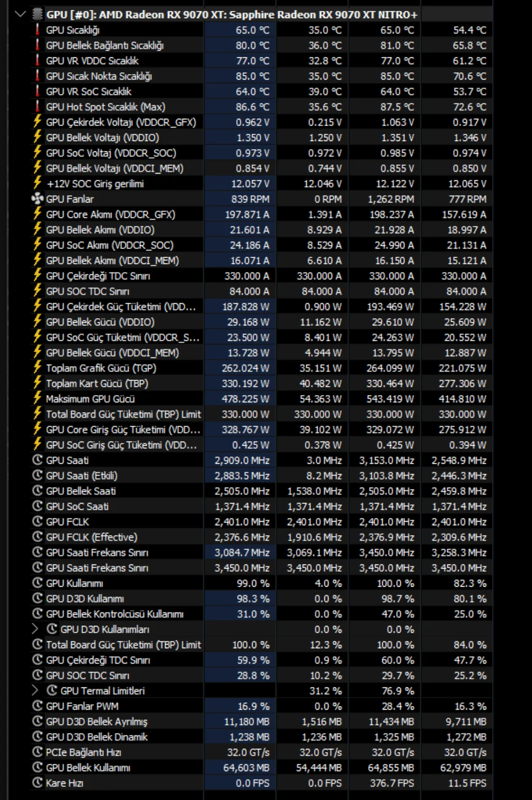
Task: Click the 87.5 °C maximum Hot Spot value
Action: click(x=397, y=107)
